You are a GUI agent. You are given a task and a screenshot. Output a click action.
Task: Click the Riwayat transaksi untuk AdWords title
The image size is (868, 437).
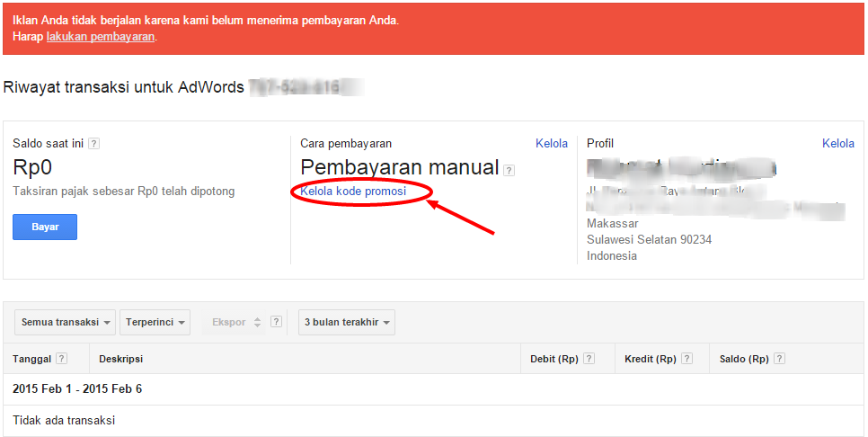(x=123, y=87)
